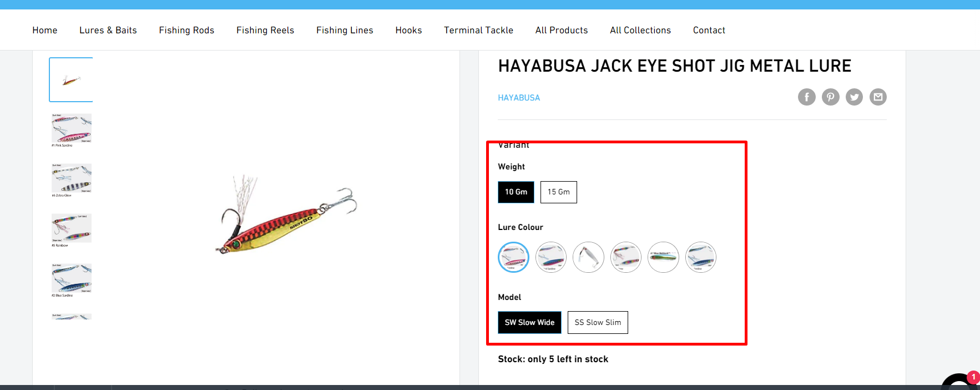Pick the Pink Sardine lure colour swatch
Image resolution: width=980 pixels, height=390 pixels.
(513, 257)
